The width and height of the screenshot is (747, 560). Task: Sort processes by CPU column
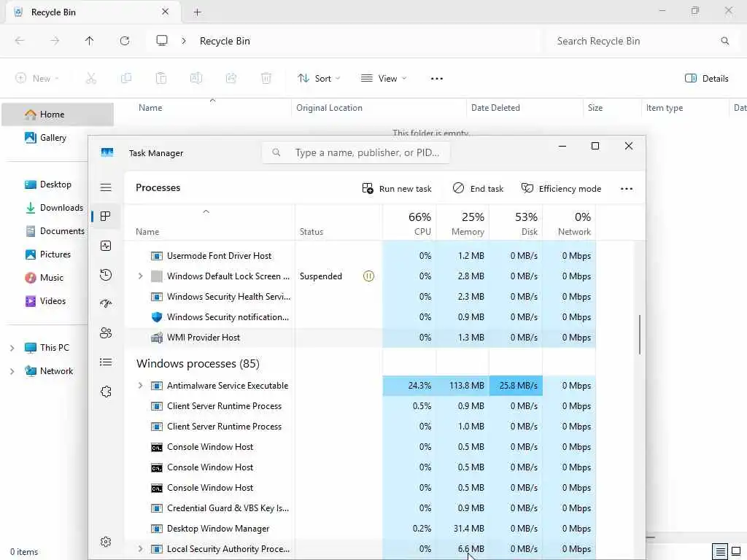[x=409, y=223]
